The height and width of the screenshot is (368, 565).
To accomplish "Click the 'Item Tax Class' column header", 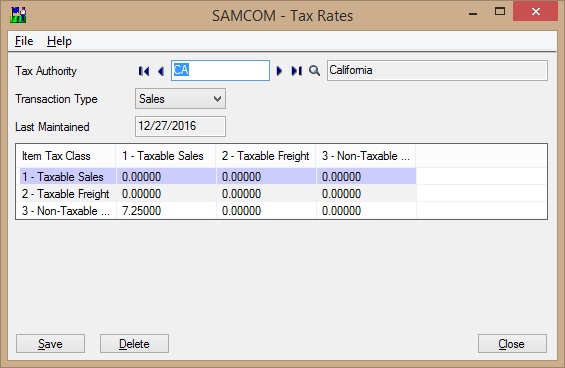I will [66, 156].
